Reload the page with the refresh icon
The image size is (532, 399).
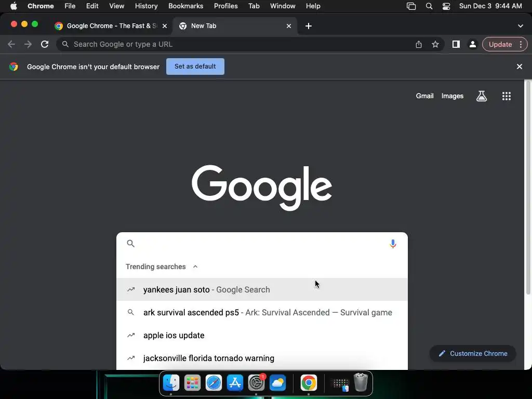(45, 44)
